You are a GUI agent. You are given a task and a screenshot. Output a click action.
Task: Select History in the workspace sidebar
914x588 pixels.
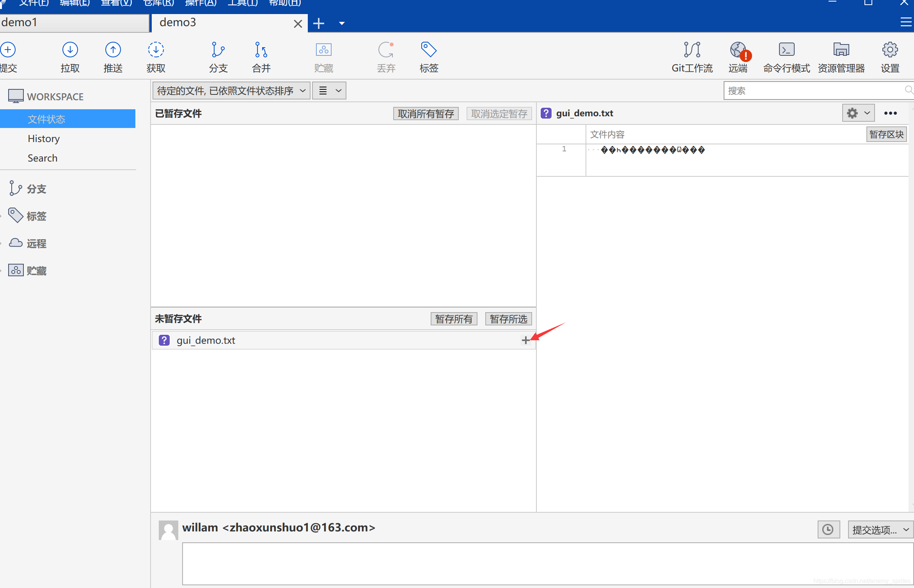44,139
